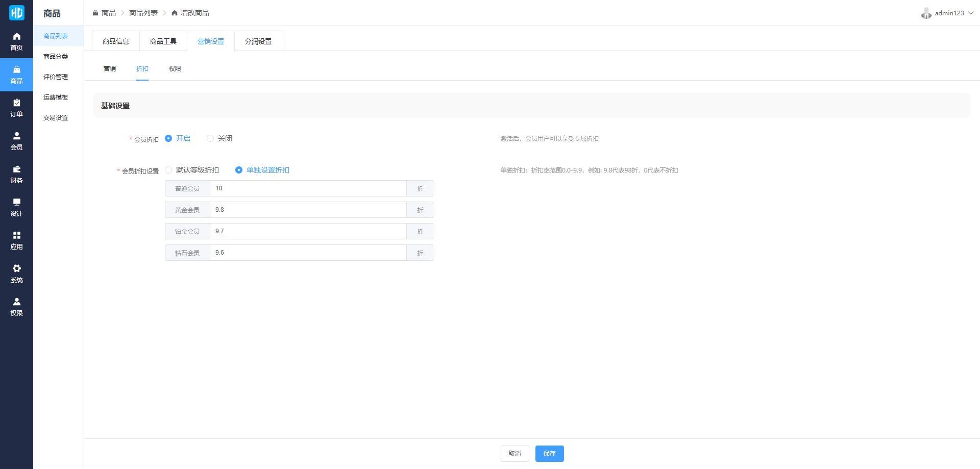Open Applications (应用) grid icon
Screen dimensions: 980x469
[x=16, y=236]
